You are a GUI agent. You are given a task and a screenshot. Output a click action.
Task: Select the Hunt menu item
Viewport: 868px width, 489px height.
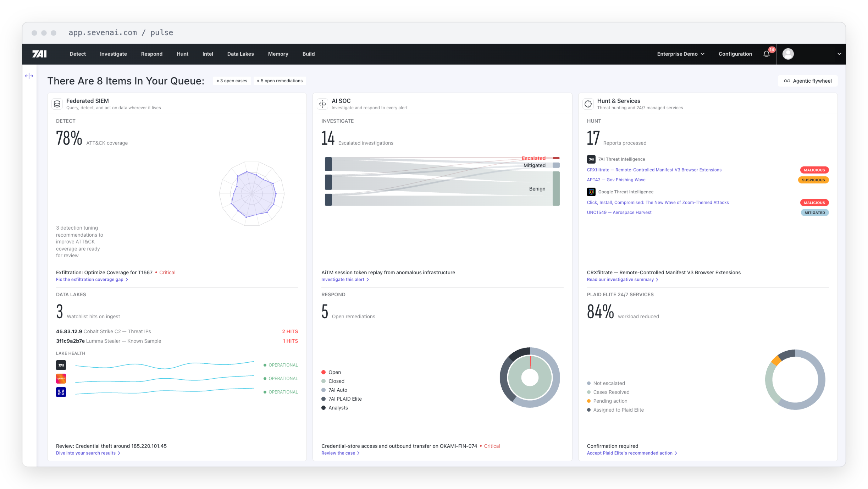pyautogui.click(x=182, y=54)
